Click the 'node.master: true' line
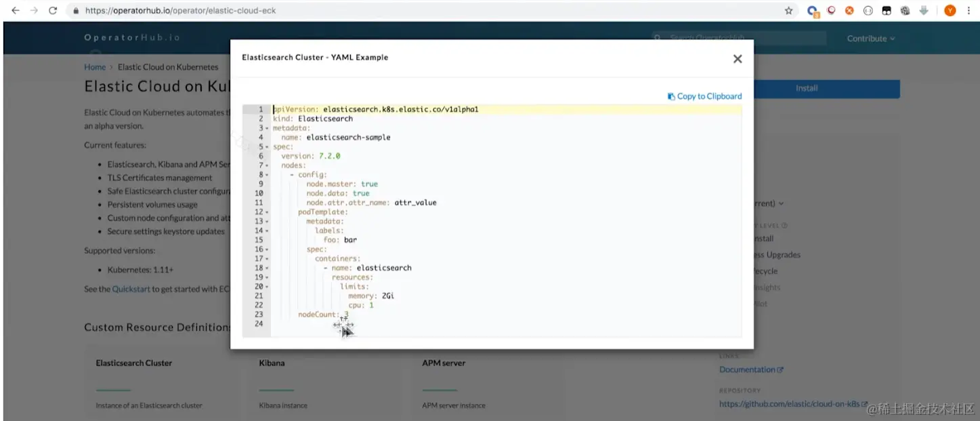The height and width of the screenshot is (421, 980). point(342,184)
